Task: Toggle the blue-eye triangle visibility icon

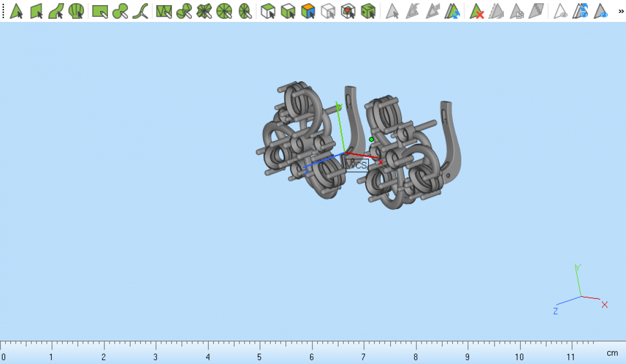Action: 601,11
